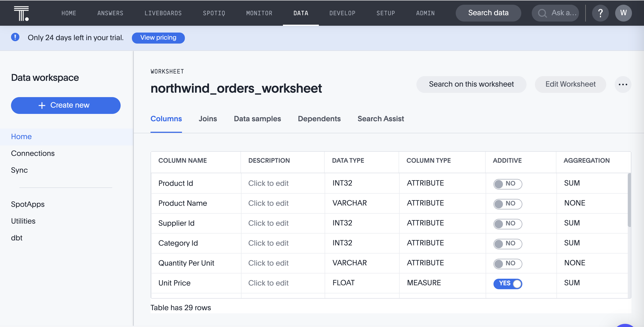
Task: Turn off Additive for Unit Price
Action: (508, 283)
